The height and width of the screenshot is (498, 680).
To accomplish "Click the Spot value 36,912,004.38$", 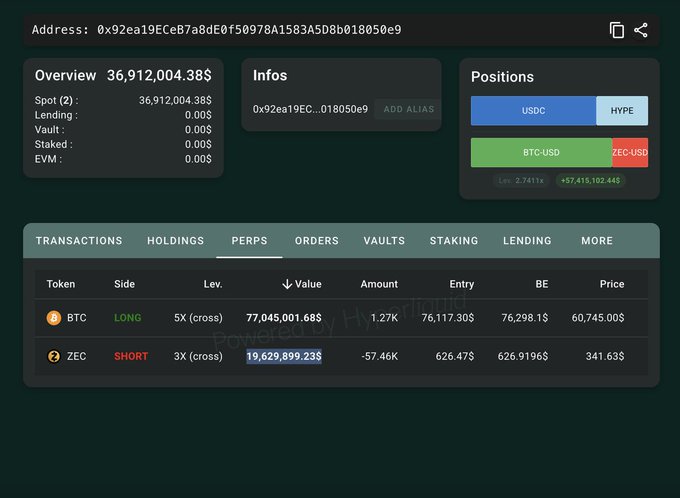I will click(x=175, y=101).
